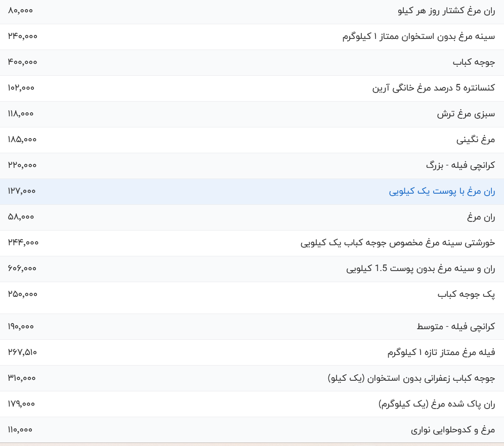Image resolution: width=504 pixels, height=446 pixels.
Task: Select the 80,000 price in first row
Action: 21,10
